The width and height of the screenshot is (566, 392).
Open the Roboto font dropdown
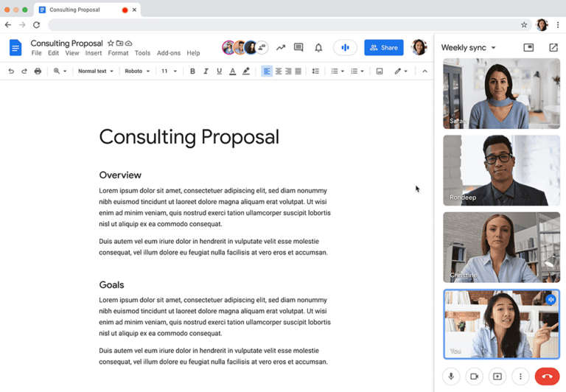click(x=137, y=71)
